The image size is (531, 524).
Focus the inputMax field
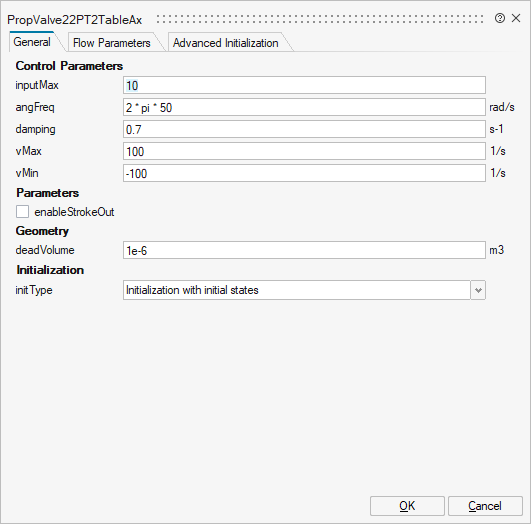pyautogui.click(x=304, y=85)
